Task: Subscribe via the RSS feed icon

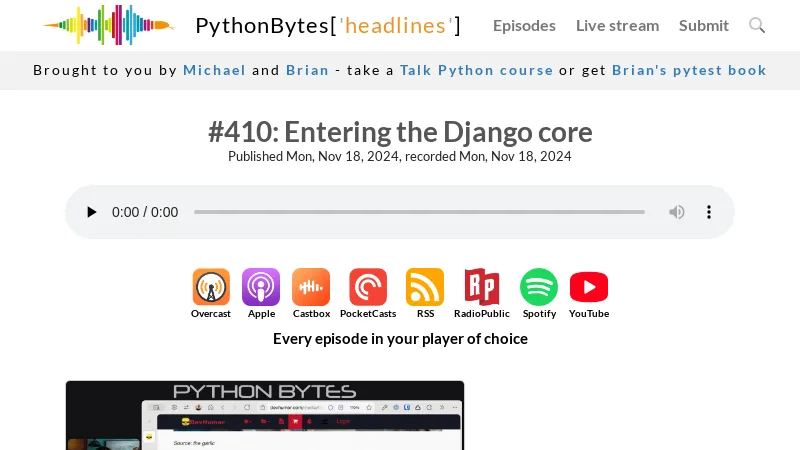Action: (425, 287)
